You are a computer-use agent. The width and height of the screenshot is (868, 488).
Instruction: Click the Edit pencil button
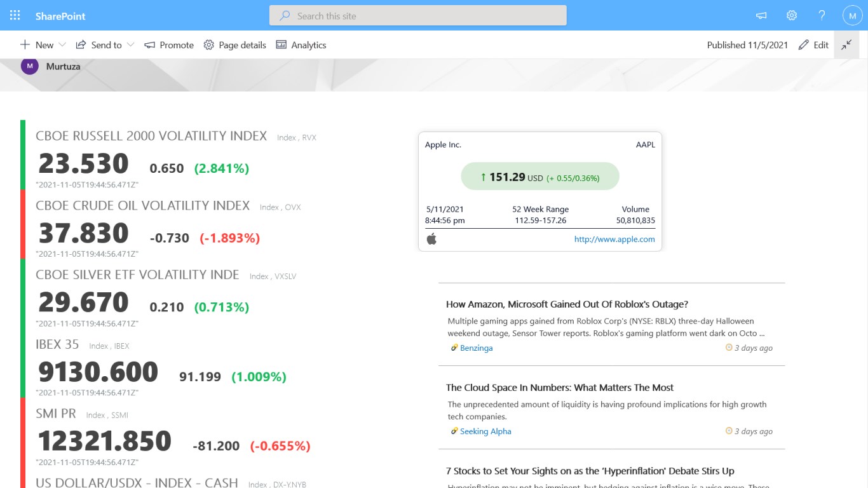(813, 45)
